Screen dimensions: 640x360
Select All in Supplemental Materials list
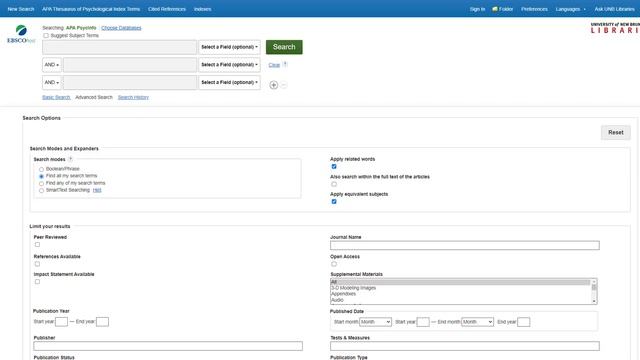coord(460,282)
